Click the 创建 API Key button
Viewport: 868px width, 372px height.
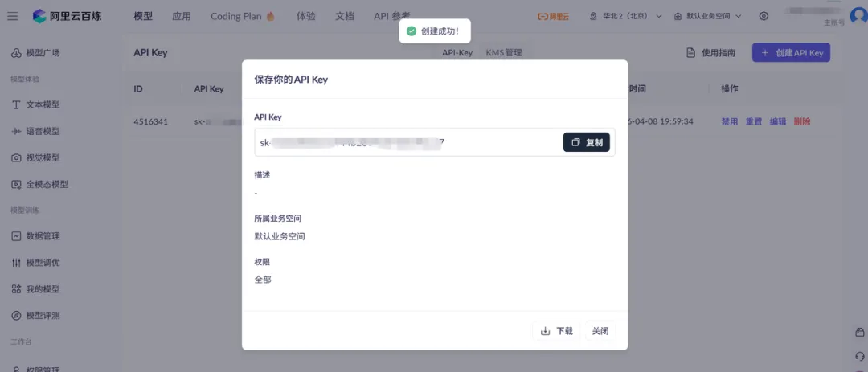pyautogui.click(x=791, y=52)
